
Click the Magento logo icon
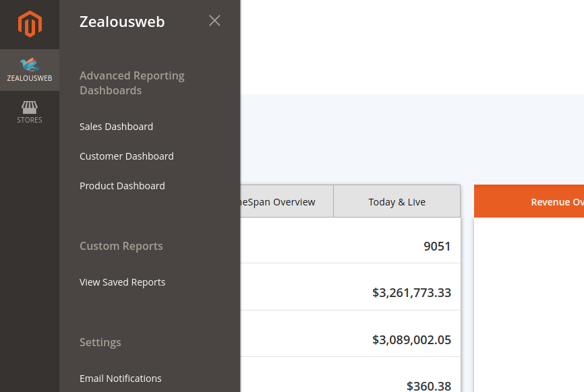[x=30, y=24]
